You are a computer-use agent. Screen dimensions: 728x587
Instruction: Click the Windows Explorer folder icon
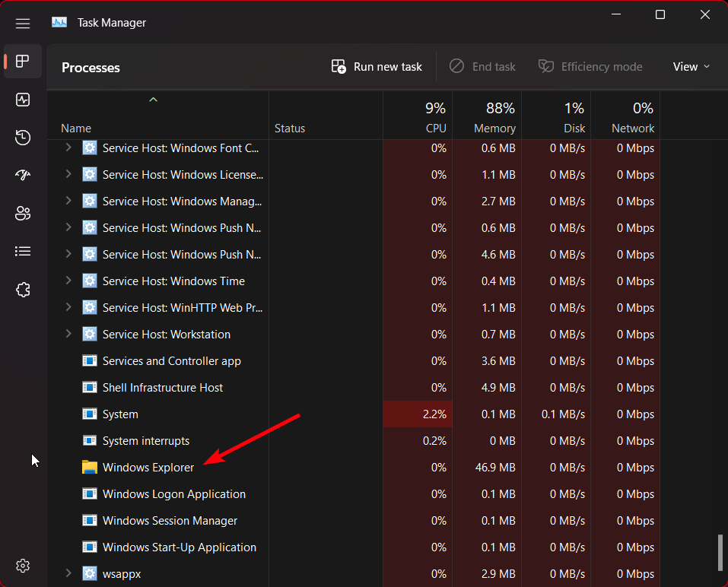coord(90,468)
